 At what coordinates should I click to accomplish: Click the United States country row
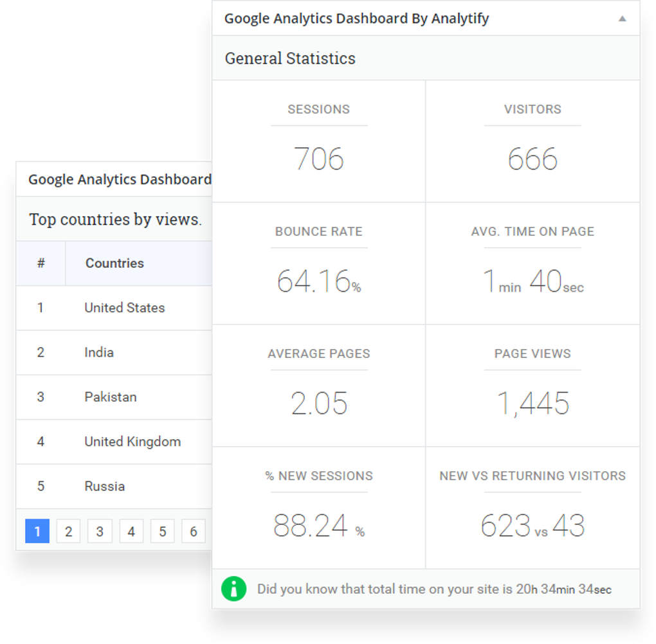(x=124, y=308)
